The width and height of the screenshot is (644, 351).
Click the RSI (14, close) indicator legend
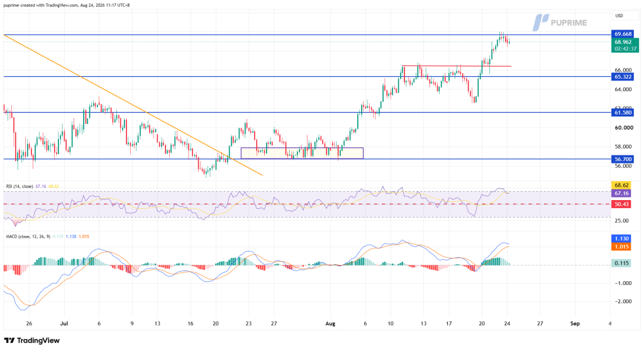19,186
